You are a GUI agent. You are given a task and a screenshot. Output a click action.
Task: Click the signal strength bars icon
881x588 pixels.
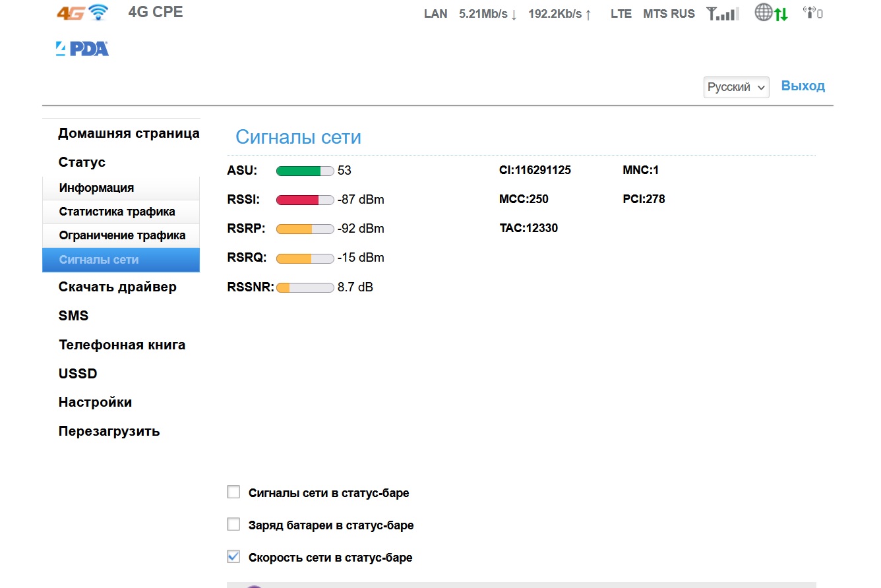[723, 13]
